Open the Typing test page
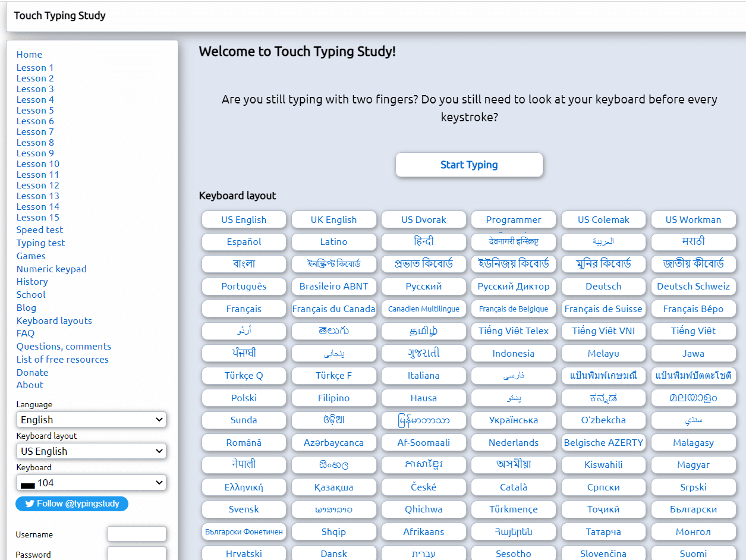 [x=40, y=243]
